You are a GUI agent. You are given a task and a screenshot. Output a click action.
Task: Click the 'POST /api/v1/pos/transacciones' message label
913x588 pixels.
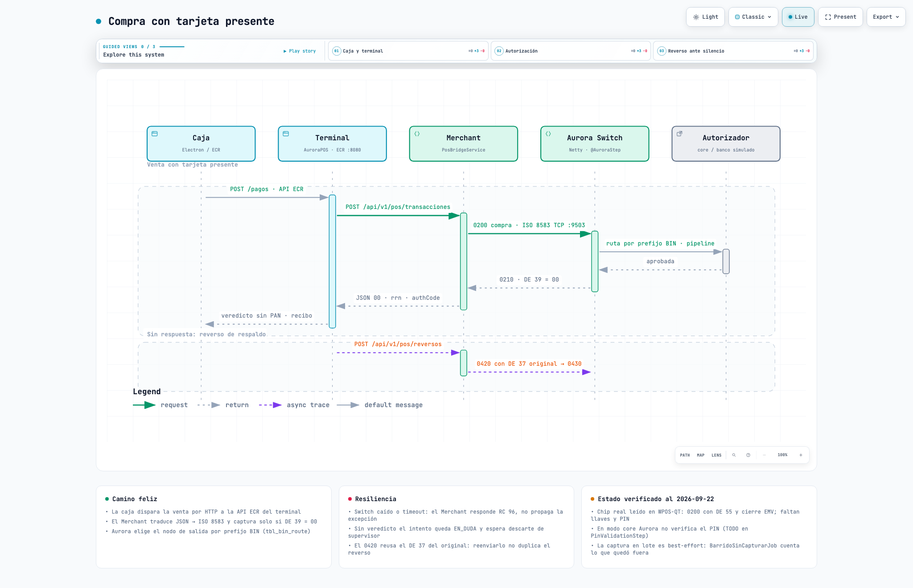(x=398, y=207)
